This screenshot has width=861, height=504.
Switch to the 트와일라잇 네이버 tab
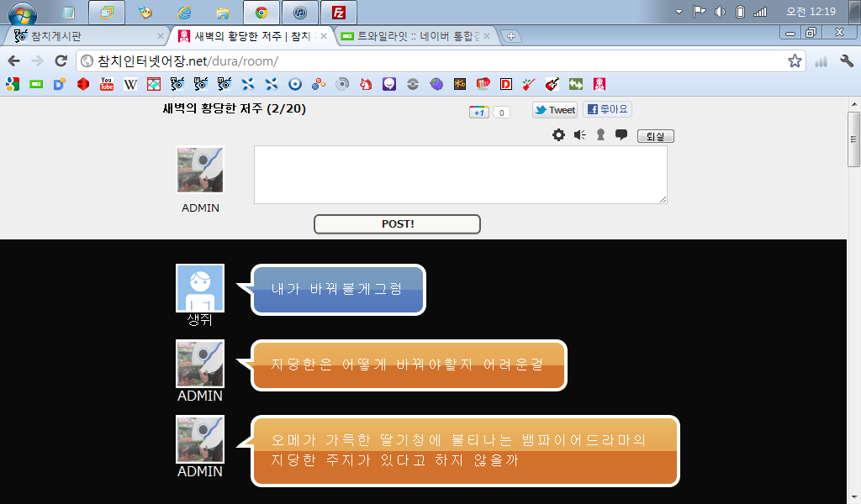point(416,36)
